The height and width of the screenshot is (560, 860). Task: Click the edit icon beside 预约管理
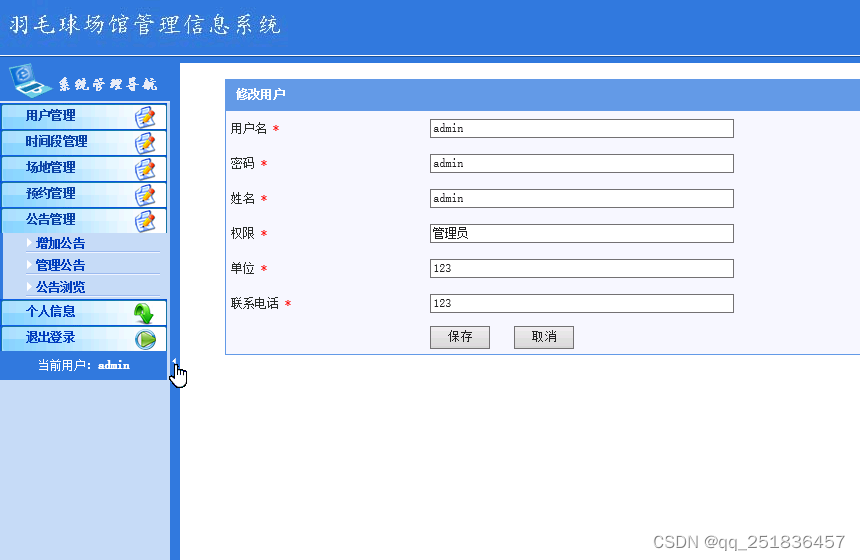click(x=145, y=195)
